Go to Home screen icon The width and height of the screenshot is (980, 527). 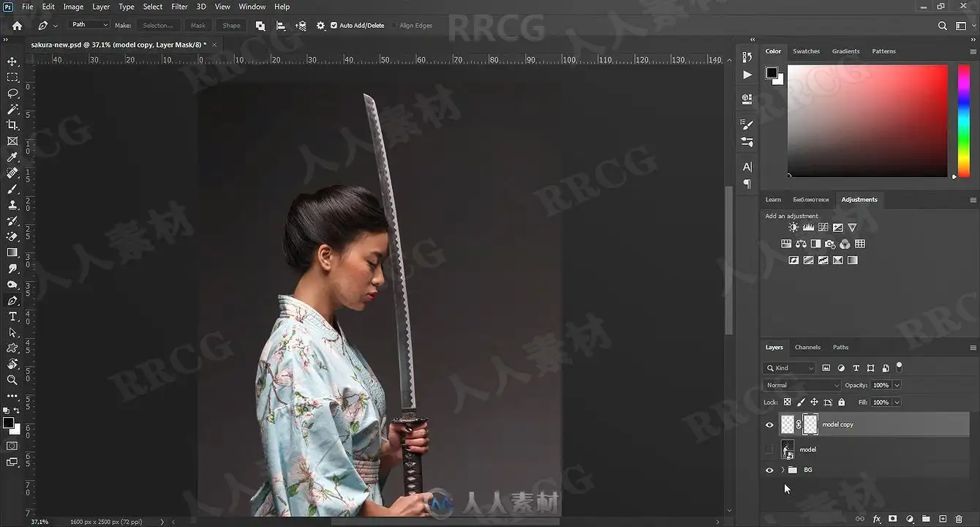tap(17, 26)
